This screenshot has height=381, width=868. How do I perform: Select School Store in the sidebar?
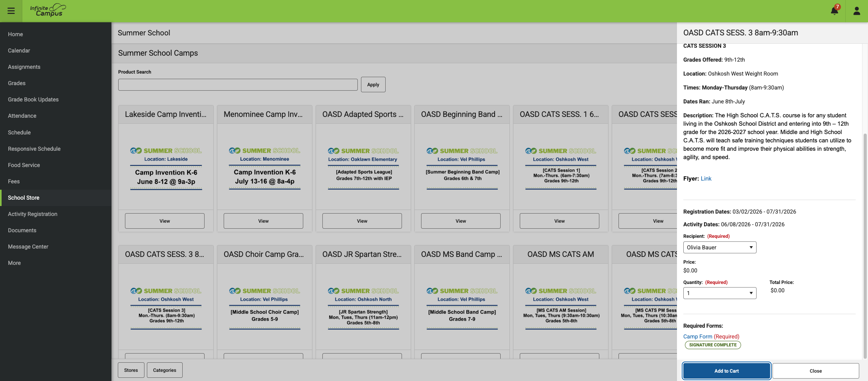[x=56, y=198]
